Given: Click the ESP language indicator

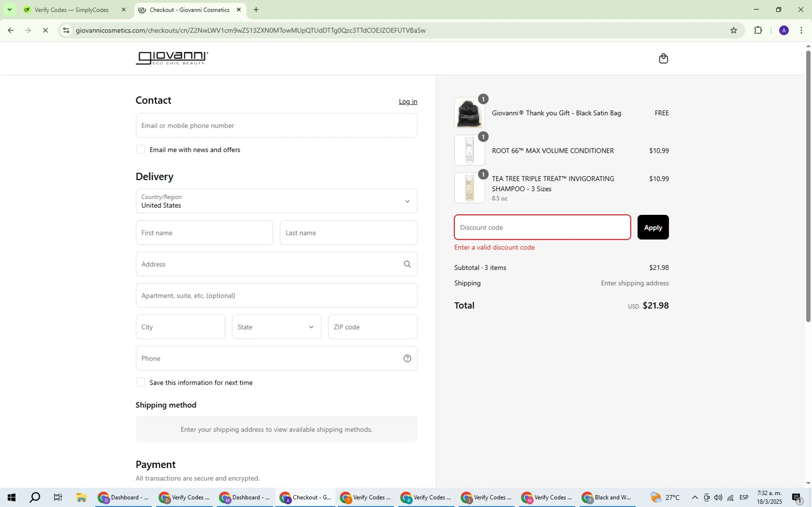Looking at the screenshot, I should (744, 497).
